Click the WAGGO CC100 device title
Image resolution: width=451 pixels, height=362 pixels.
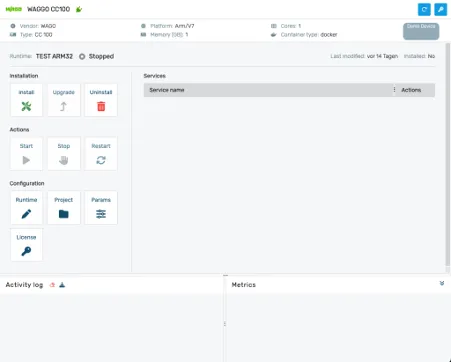(49, 9)
